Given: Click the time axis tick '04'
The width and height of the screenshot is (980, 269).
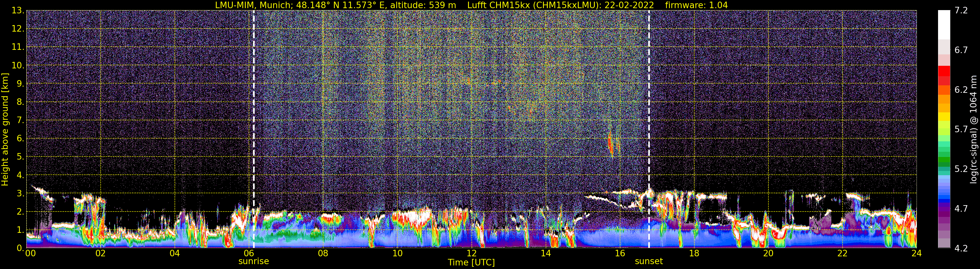Looking at the screenshot, I should (175, 254).
